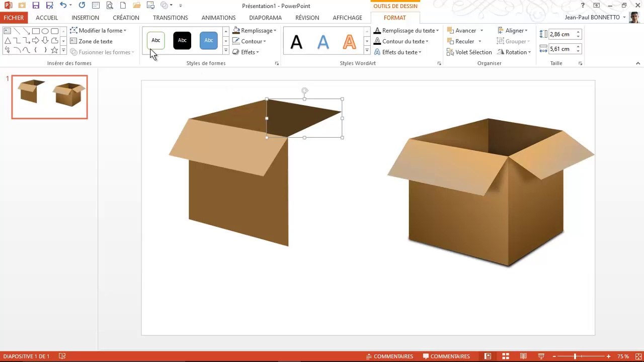Open Effets du texte dropdown

coord(398,52)
